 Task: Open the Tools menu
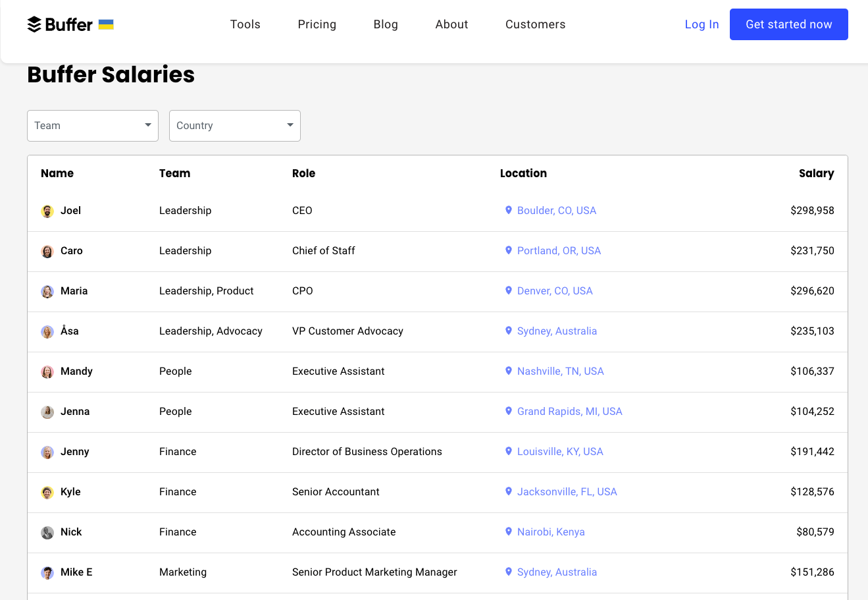(x=245, y=24)
